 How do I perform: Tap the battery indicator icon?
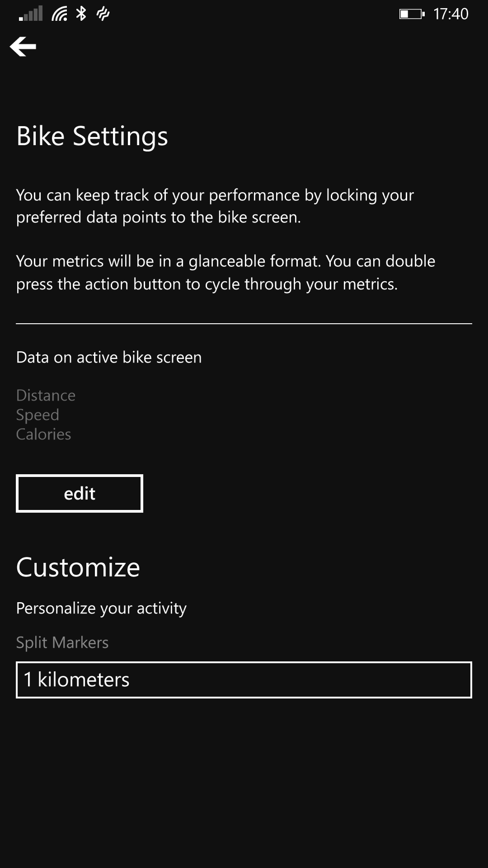[x=412, y=14]
